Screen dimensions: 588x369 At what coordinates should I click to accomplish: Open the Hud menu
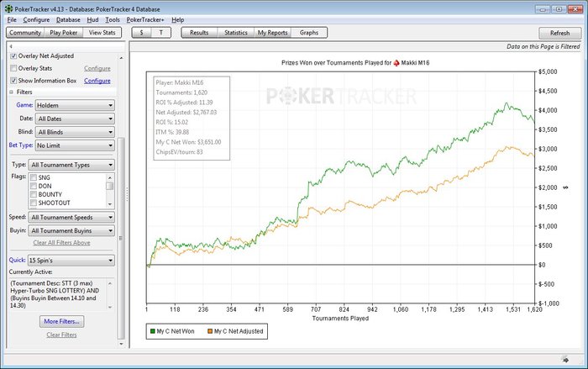coord(92,20)
